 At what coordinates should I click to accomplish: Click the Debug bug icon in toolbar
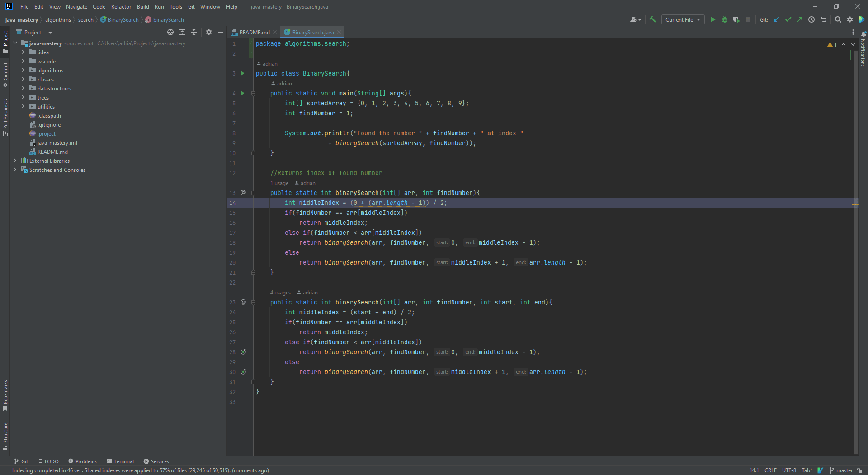[725, 20]
